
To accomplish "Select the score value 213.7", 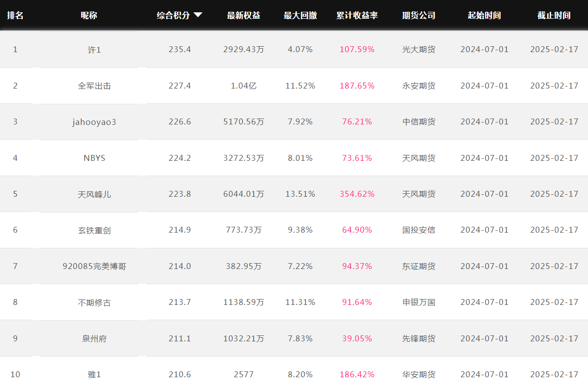I will click(x=180, y=302).
